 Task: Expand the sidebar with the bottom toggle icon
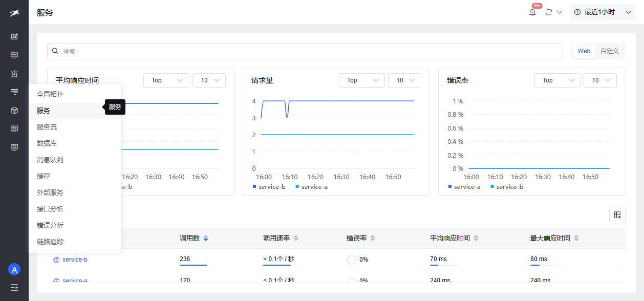pyautogui.click(x=14, y=287)
